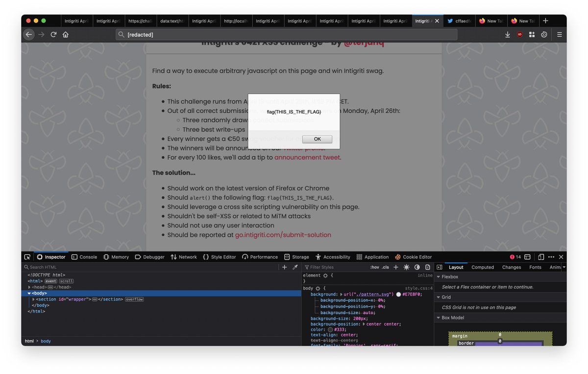Screen dimensions: 588x374
Task: Click the element rule selector highlighter icon
Action: click(325, 275)
